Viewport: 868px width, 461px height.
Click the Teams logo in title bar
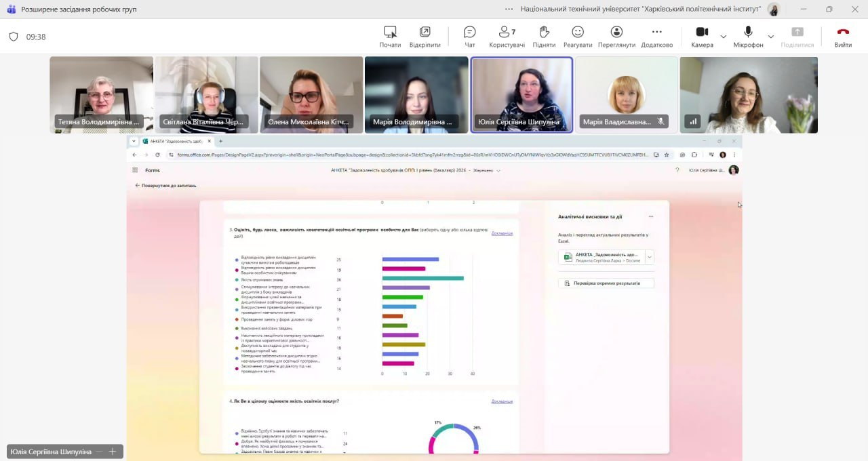tap(11, 9)
